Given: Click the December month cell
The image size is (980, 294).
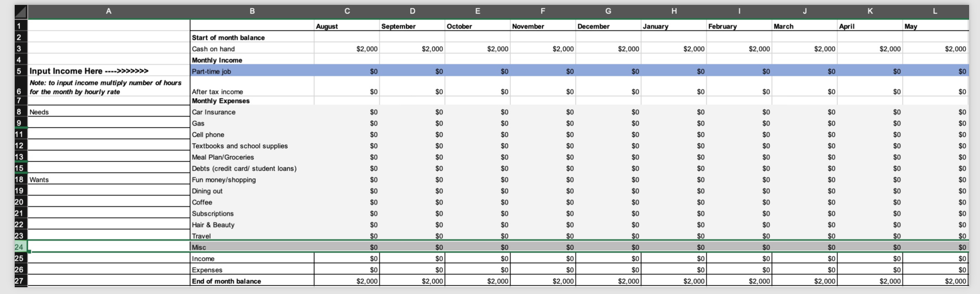Looking at the screenshot, I should [608, 26].
